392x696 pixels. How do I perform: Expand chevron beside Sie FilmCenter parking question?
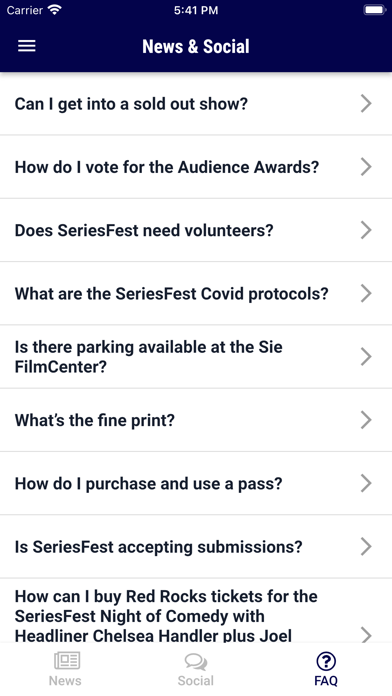tap(366, 356)
